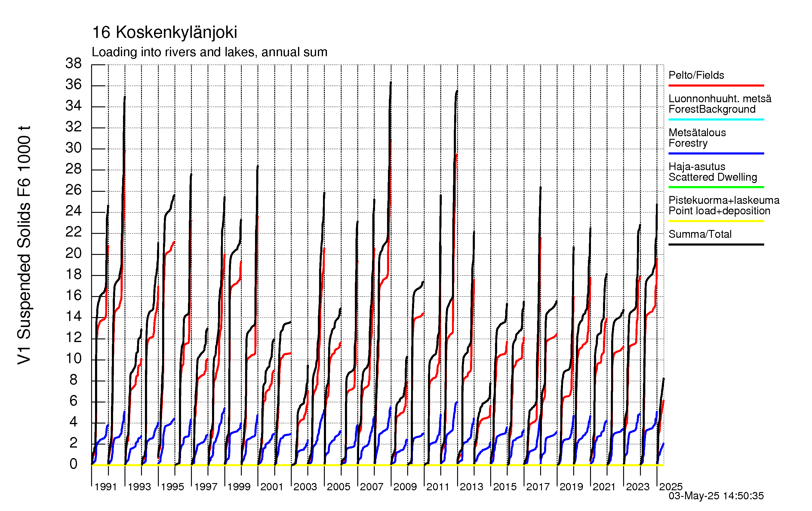Click the green Scattered Dwelling legend line

point(716,187)
